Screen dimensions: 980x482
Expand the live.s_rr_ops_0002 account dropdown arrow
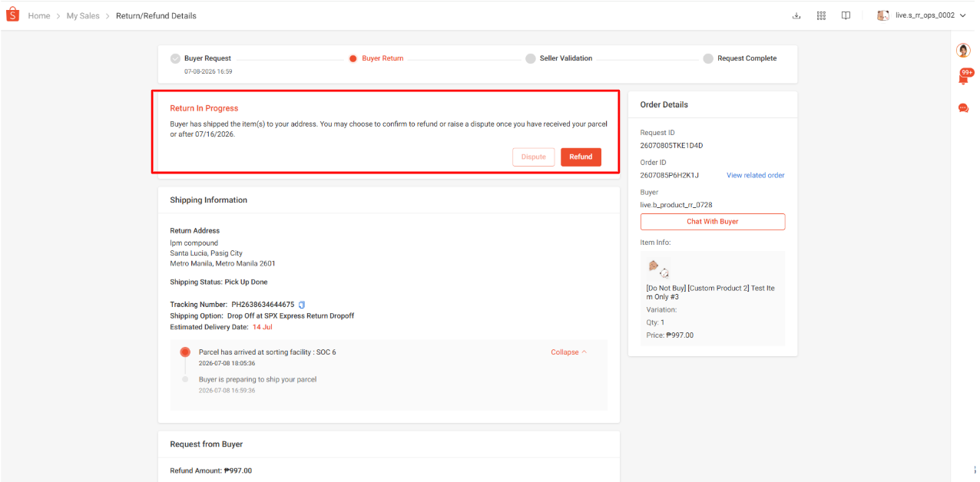[962, 15]
